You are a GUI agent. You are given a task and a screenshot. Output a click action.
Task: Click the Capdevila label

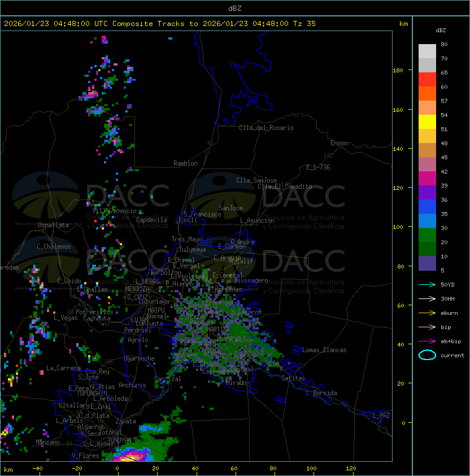151,220
